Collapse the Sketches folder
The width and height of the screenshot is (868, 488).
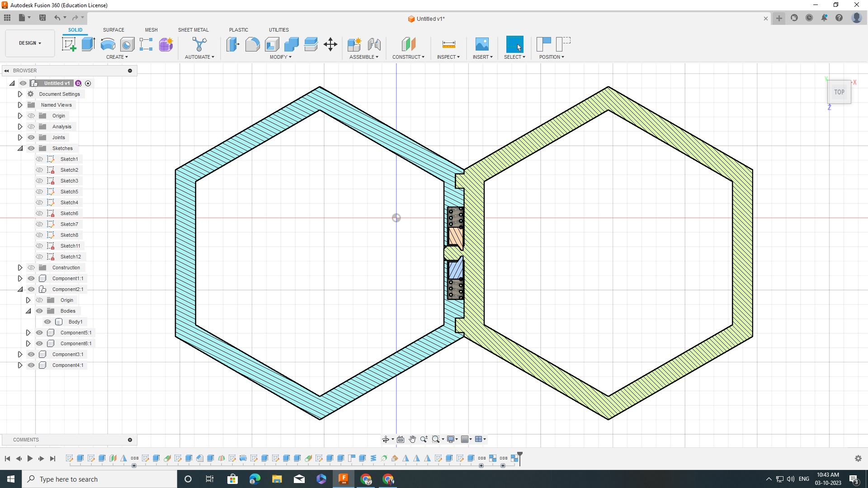coord(20,148)
